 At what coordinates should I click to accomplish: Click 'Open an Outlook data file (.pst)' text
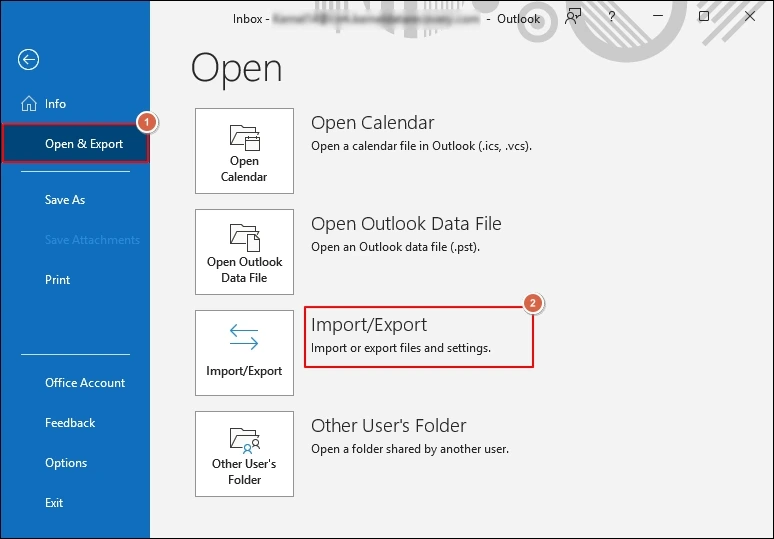(x=395, y=247)
